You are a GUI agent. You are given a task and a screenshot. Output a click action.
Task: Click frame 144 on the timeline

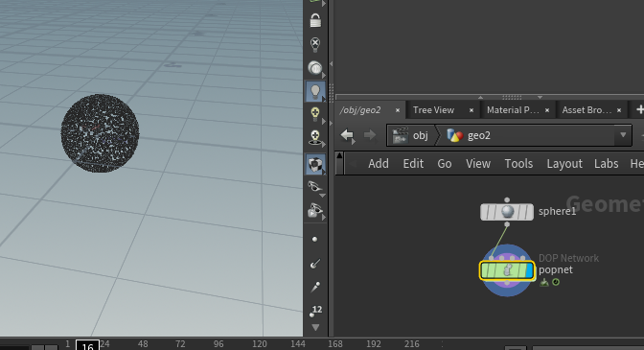[x=298, y=344]
